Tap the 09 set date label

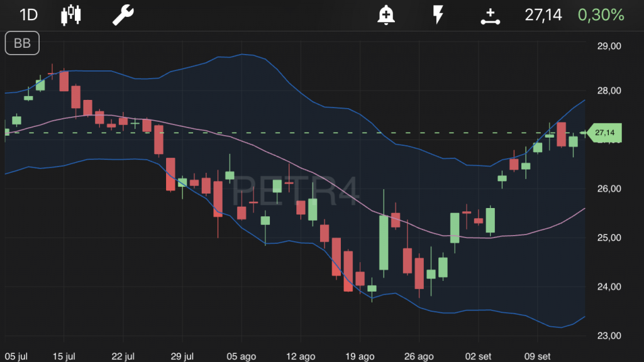tap(537, 356)
